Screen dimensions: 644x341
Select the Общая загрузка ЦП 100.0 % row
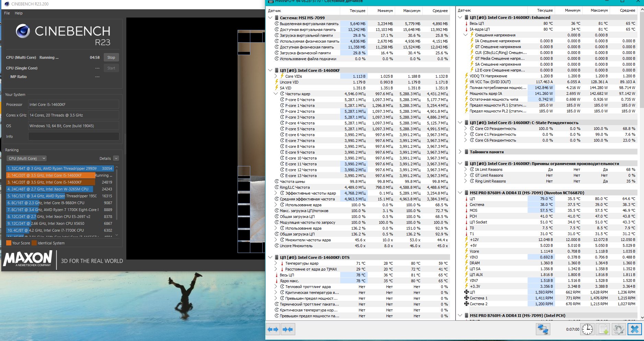358,217
